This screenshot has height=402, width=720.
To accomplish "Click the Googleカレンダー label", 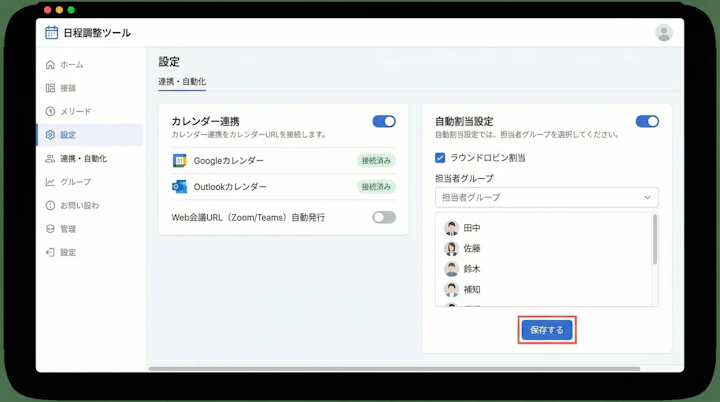I will click(x=229, y=161).
